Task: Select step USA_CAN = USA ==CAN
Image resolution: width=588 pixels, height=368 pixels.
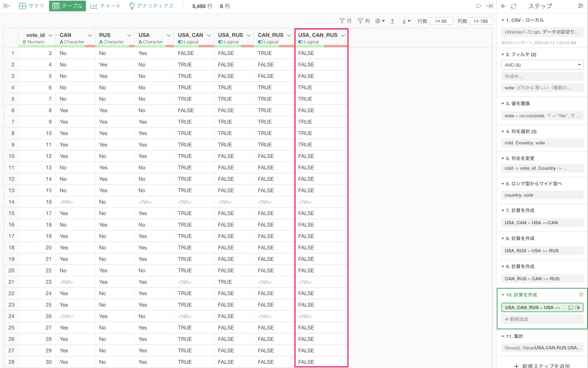Action: coord(542,222)
